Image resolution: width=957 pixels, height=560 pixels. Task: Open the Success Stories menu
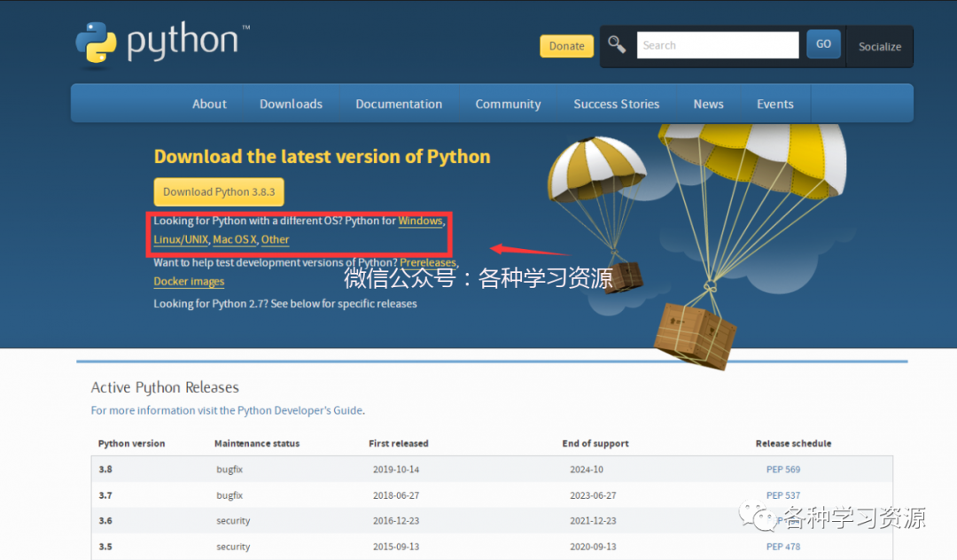click(617, 104)
